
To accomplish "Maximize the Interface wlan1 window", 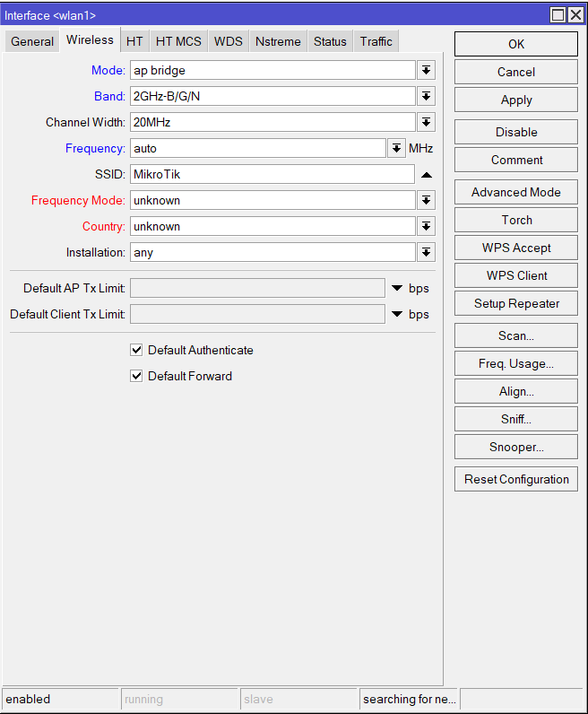I will point(558,15).
